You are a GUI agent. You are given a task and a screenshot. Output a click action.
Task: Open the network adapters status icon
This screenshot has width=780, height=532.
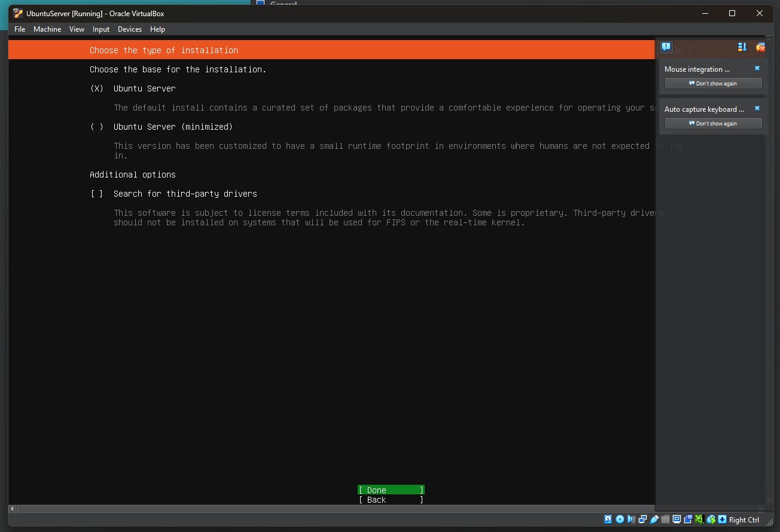642,519
